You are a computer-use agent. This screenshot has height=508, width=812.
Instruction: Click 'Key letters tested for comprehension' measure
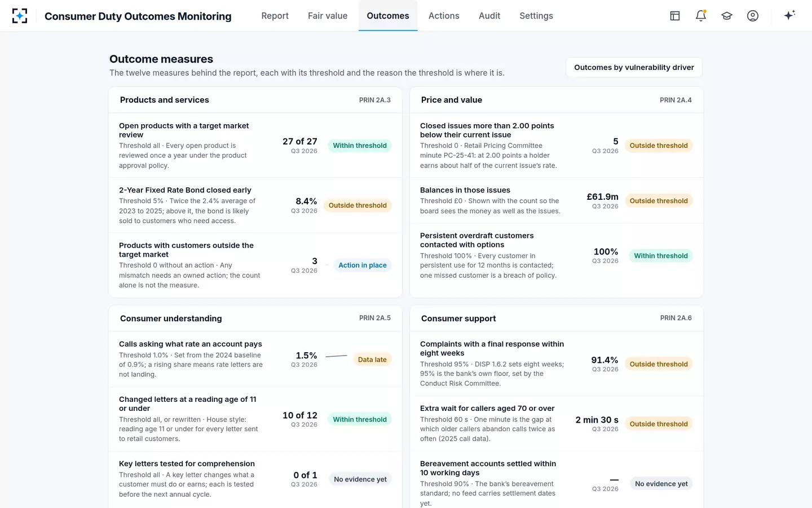tap(187, 464)
